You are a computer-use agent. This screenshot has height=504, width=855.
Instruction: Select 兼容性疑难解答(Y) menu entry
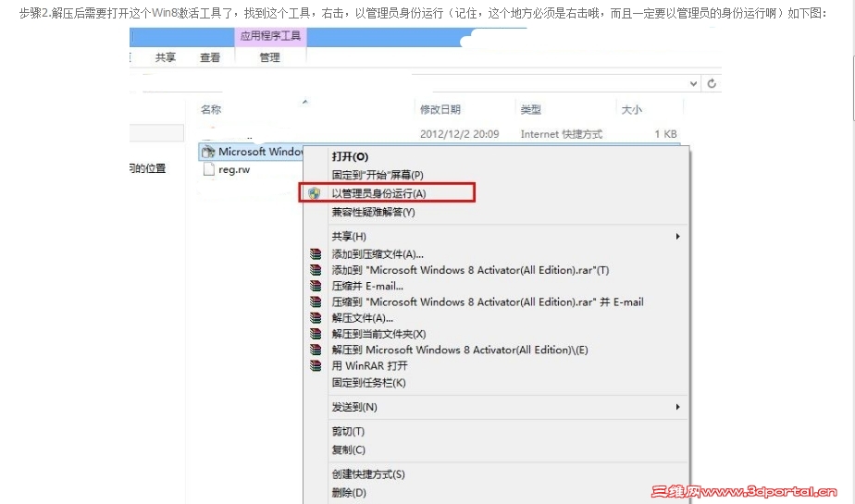click(373, 212)
